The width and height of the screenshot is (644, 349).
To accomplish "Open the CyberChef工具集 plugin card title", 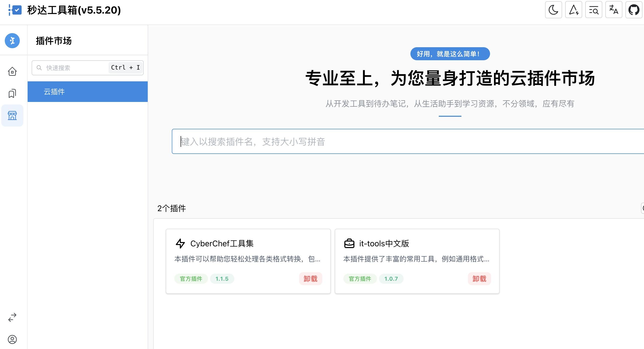I will (x=222, y=244).
